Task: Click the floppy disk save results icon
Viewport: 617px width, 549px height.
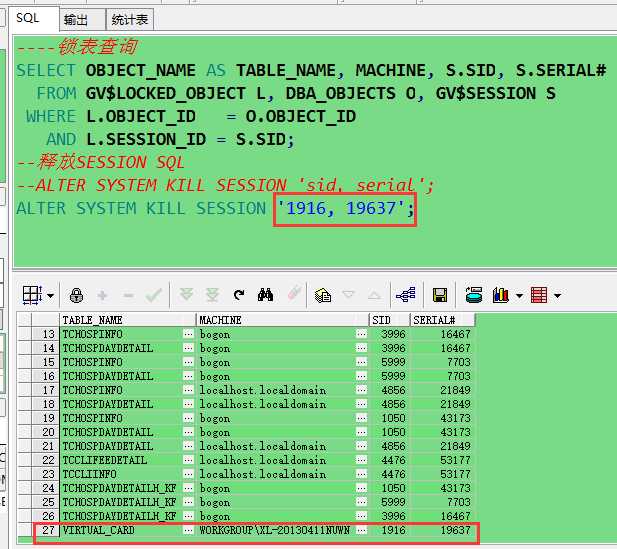Action: point(440,295)
